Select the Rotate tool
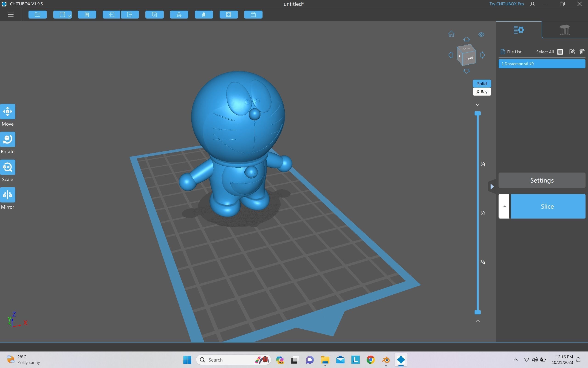 pyautogui.click(x=8, y=139)
